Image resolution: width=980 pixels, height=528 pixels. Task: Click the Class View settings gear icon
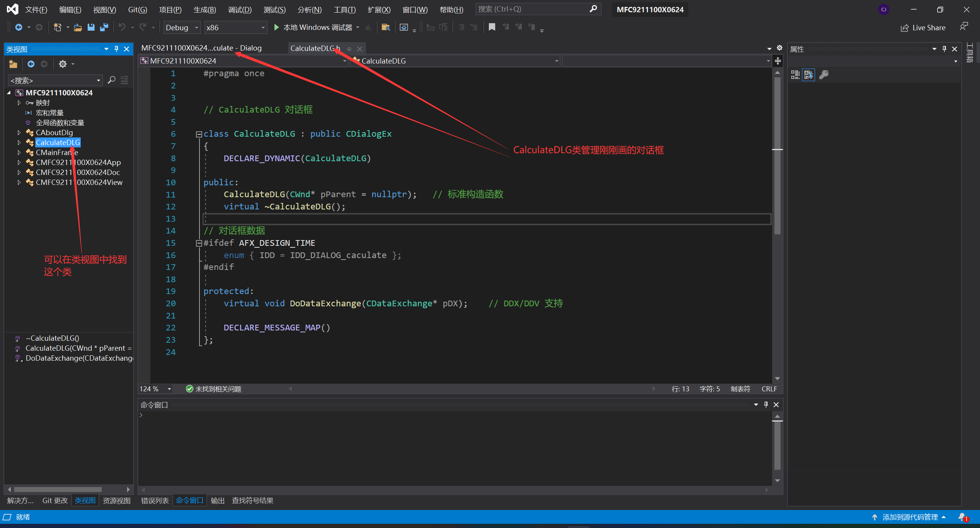click(x=63, y=64)
